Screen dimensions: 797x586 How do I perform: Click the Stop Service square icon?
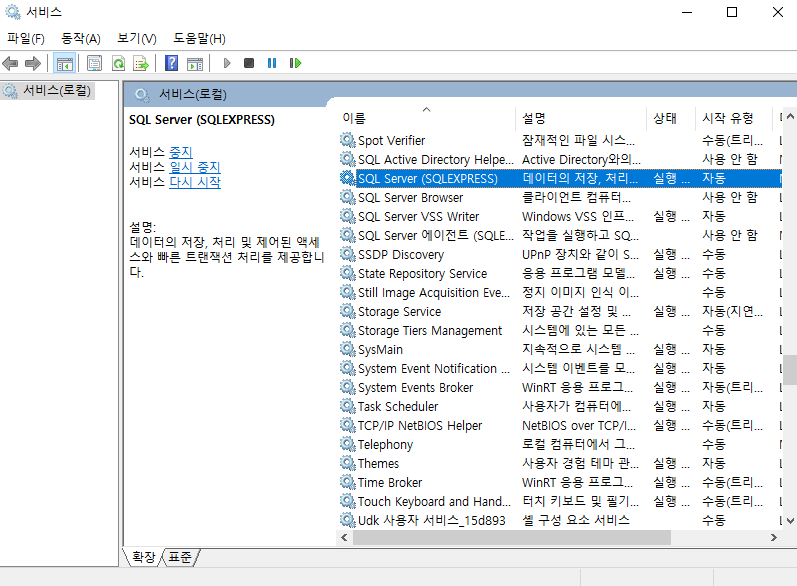coord(249,63)
